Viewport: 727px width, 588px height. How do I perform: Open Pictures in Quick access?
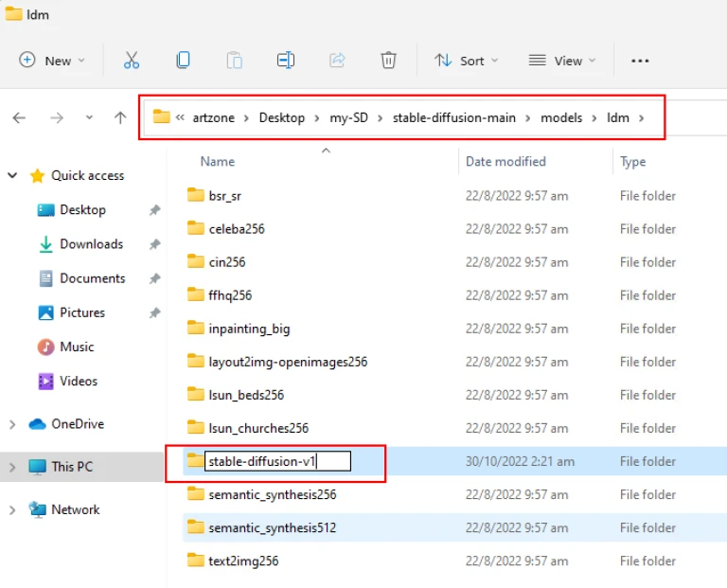pos(82,313)
